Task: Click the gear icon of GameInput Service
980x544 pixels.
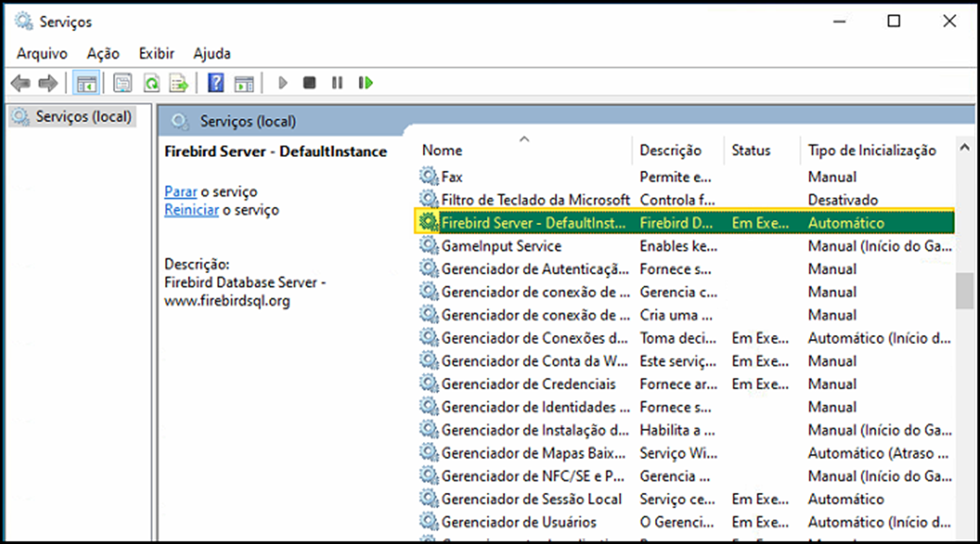Action: coord(429,246)
